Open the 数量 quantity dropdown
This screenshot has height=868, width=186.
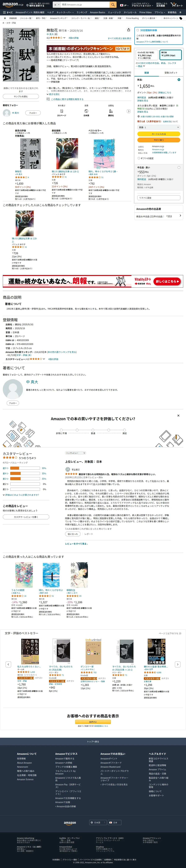pos(159,127)
